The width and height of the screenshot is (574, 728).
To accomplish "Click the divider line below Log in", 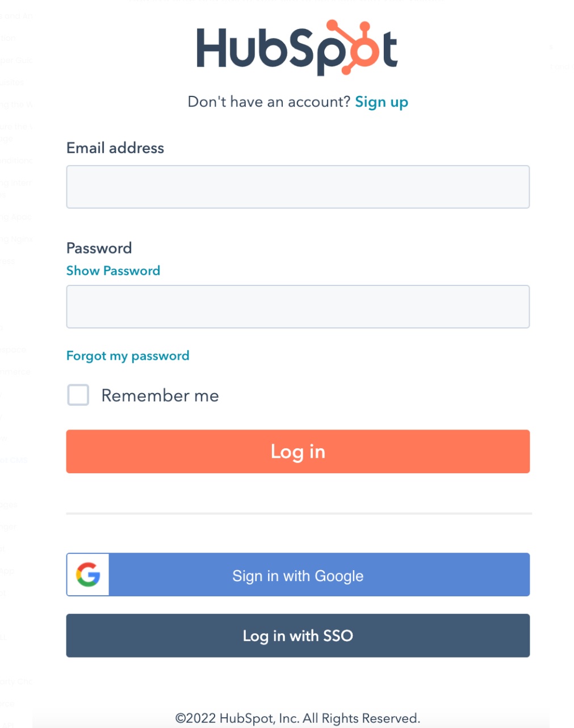I will (299, 514).
